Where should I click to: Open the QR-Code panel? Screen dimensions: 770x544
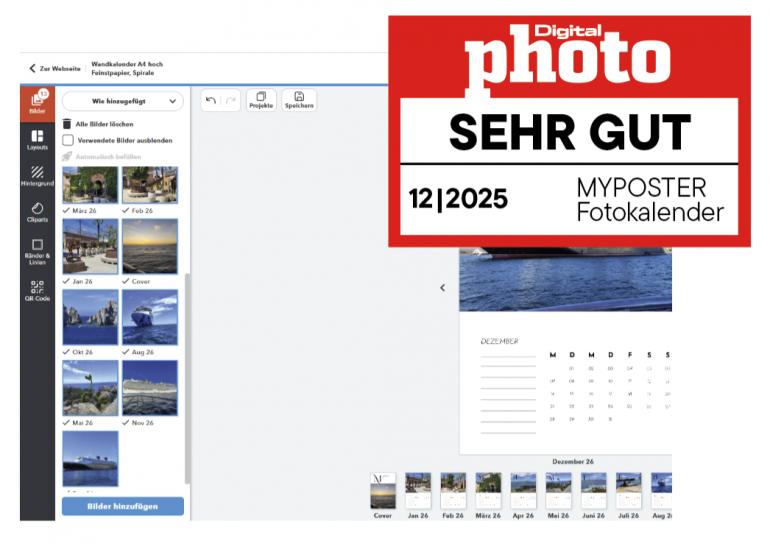37,290
